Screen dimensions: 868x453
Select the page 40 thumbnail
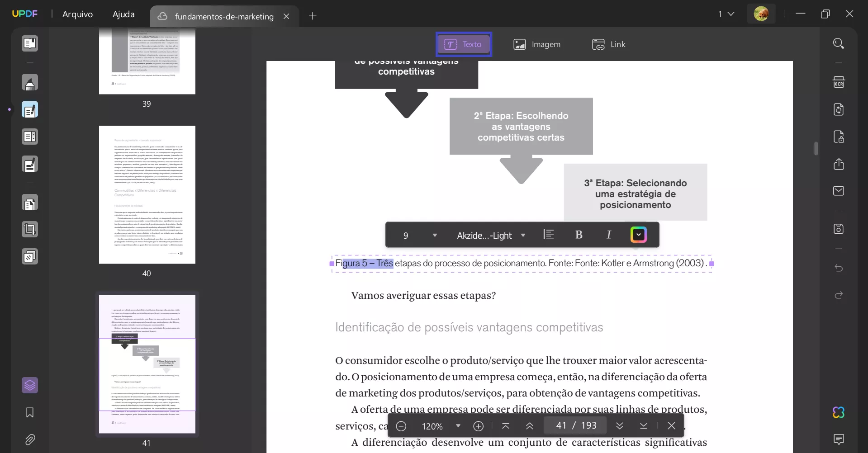pos(147,195)
